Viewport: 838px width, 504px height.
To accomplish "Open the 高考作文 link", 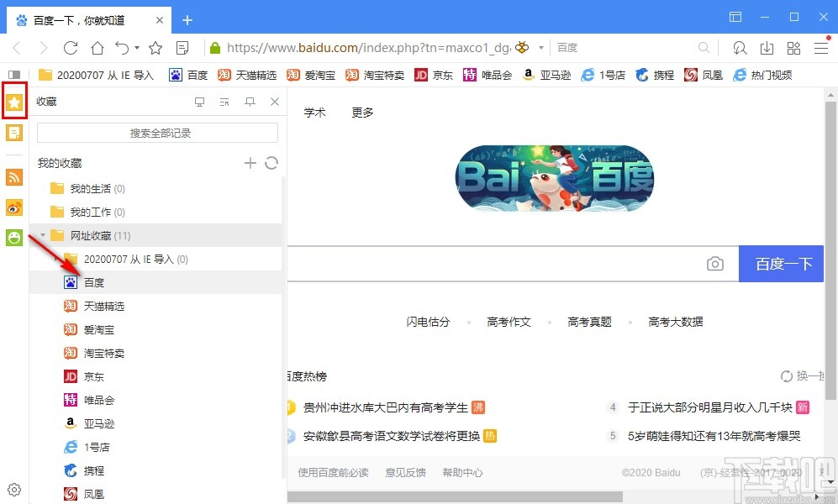I will [509, 322].
